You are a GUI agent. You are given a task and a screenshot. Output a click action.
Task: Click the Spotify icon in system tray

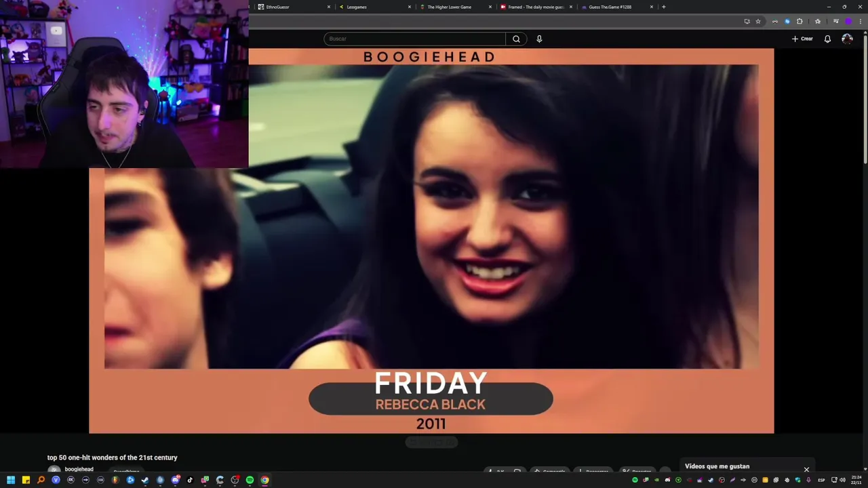tap(635, 480)
